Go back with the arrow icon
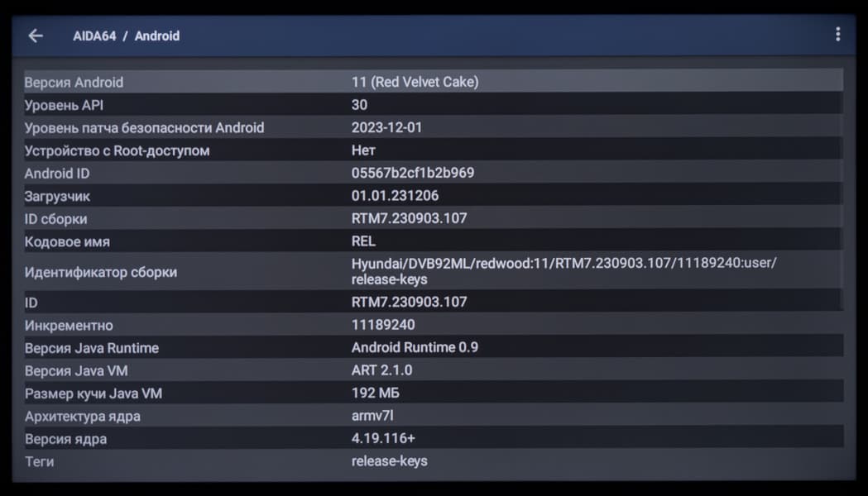 (x=36, y=36)
